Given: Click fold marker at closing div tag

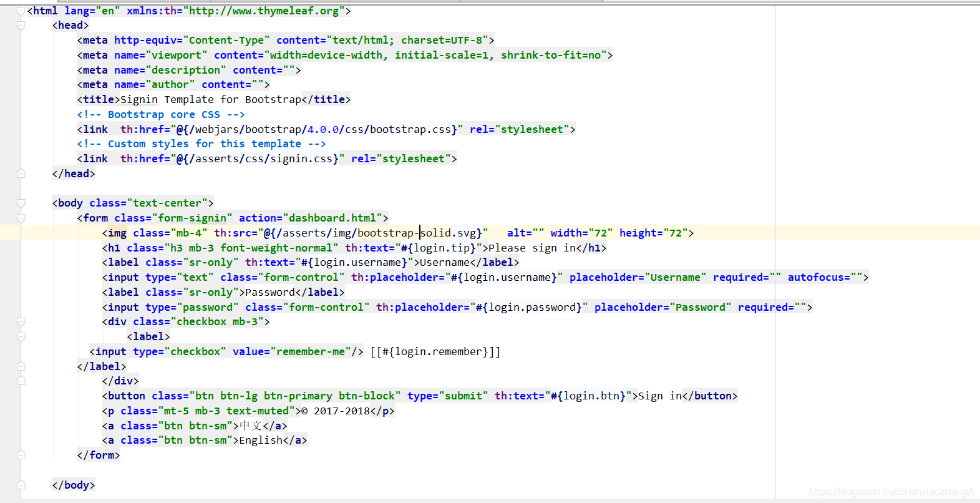Looking at the screenshot, I should click(x=21, y=381).
